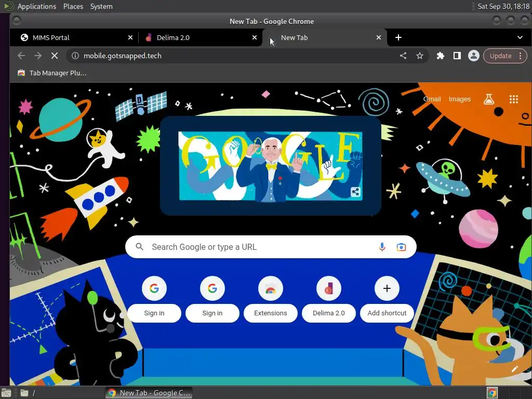Viewport: 532px width, 399px height.
Task: Click the Add shortcut plus tile
Action: point(387,299)
